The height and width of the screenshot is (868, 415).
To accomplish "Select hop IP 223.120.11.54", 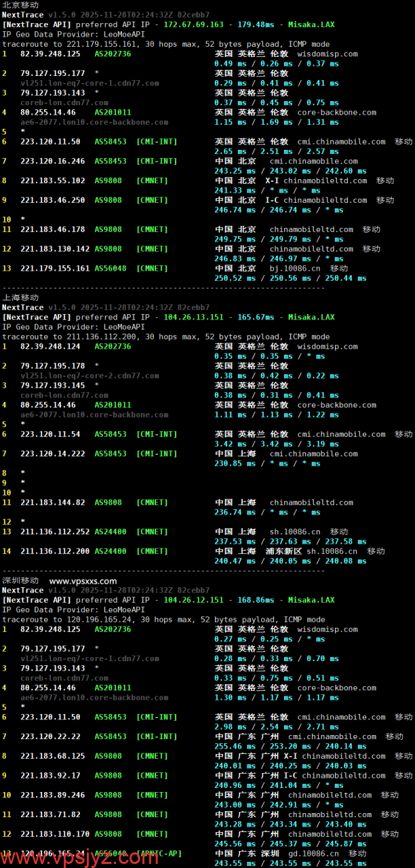I will pos(50,435).
